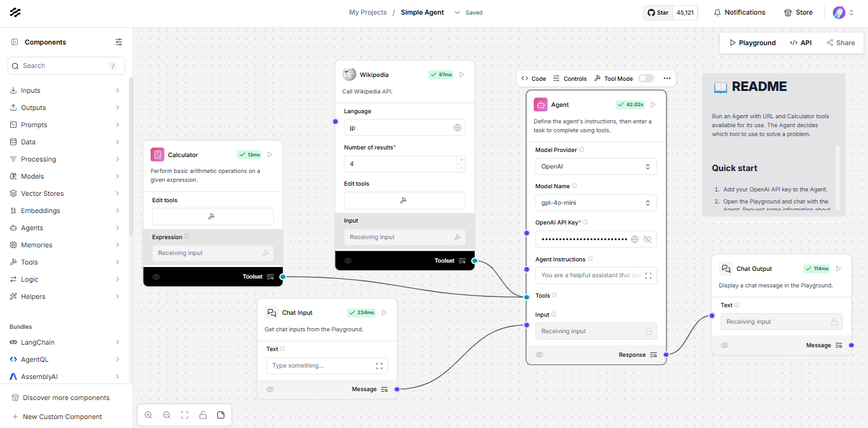
Task: Enable the Tool Mode switch
Action: [x=646, y=78]
